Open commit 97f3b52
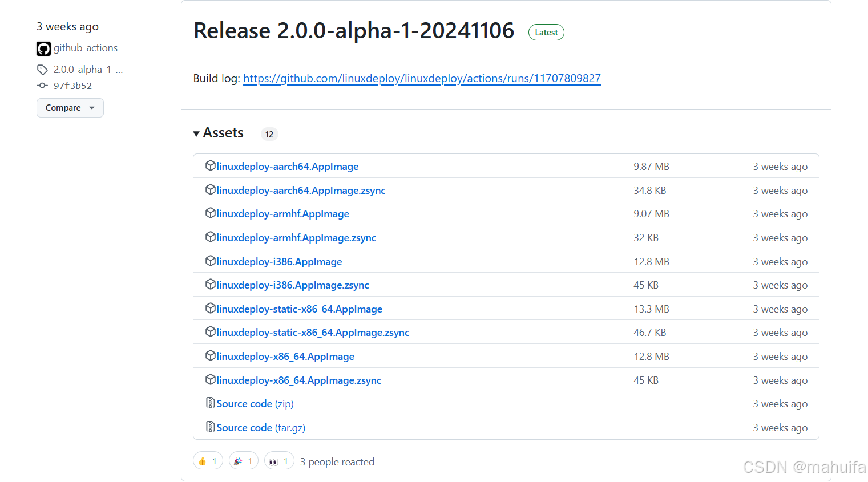 72,86
